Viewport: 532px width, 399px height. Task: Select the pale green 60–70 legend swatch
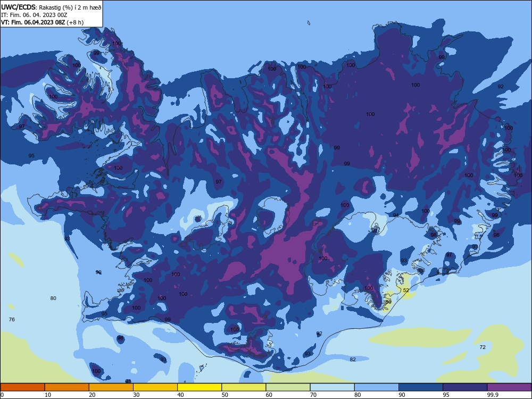point(288,387)
